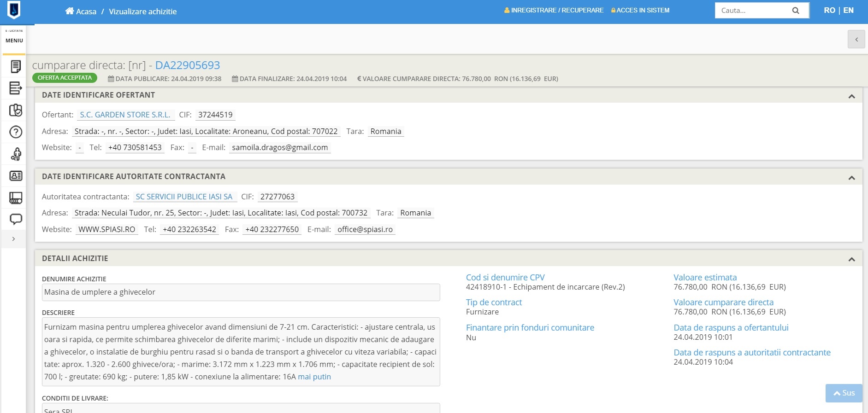Click the home icon beside Acasa

(70, 11)
